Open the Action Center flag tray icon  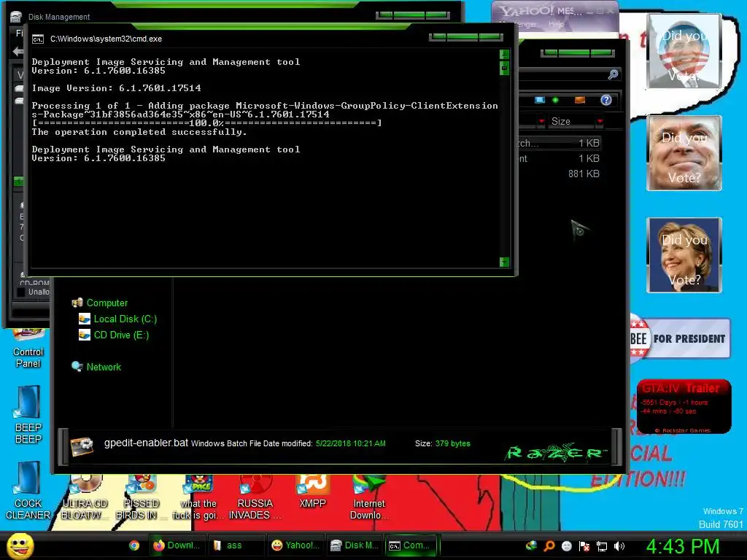584,546
